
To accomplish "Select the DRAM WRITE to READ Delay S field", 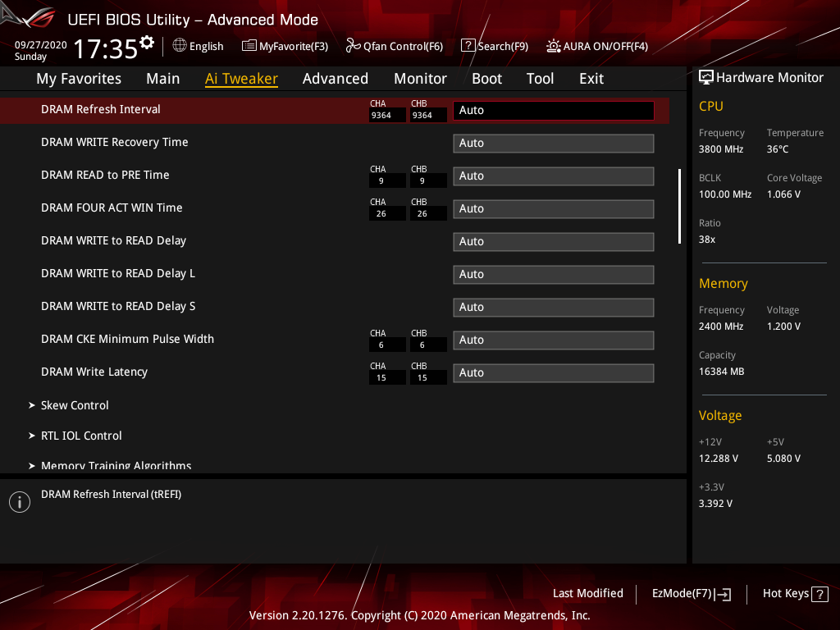I will (x=554, y=307).
